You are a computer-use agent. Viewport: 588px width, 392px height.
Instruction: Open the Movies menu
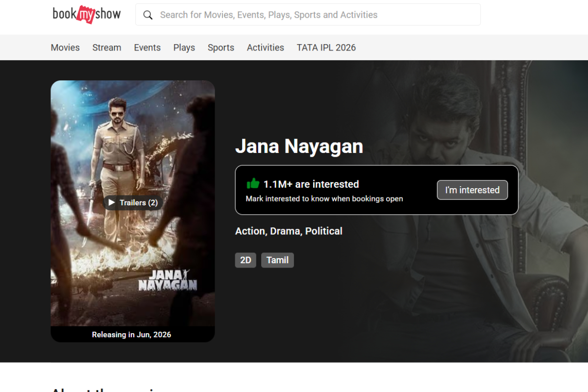(65, 48)
